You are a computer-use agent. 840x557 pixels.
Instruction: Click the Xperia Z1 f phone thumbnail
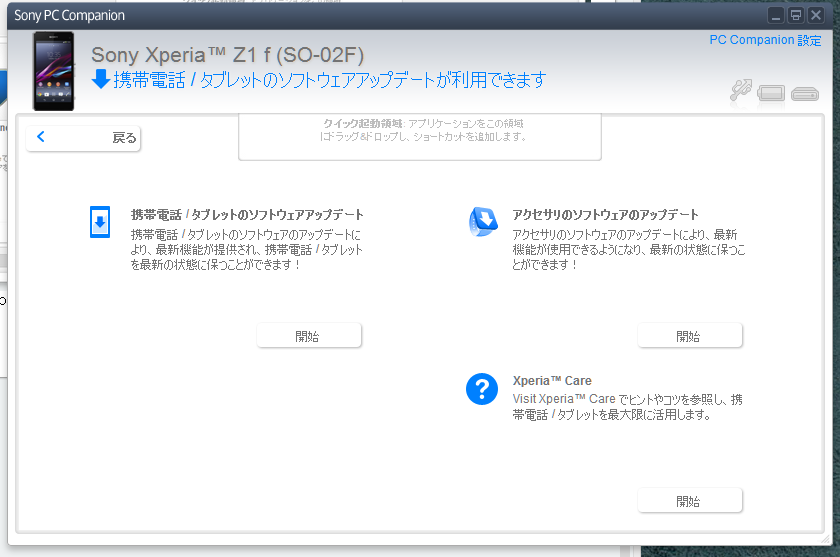[x=54, y=71]
